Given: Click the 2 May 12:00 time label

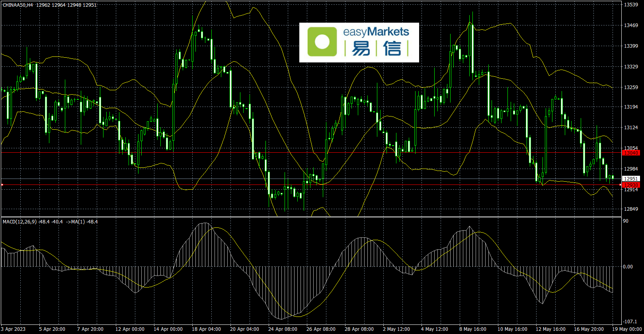Looking at the screenshot, I should [x=396, y=329].
